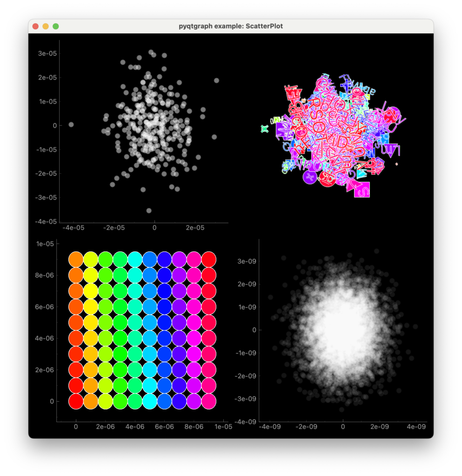The height and width of the screenshot is (476, 462).
Task: Minimize the window with the yellow button
Action: click(46, 26)
